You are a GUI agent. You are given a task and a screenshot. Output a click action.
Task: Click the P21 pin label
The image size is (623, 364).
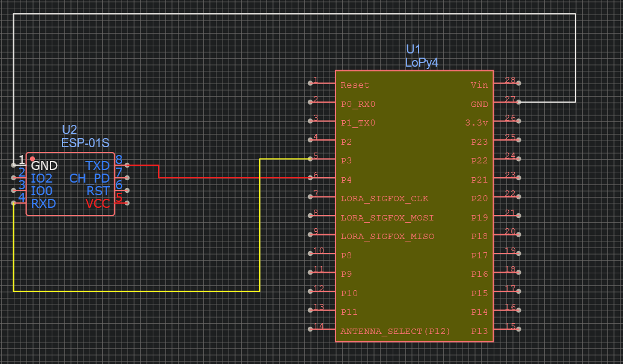coord(479,180)
